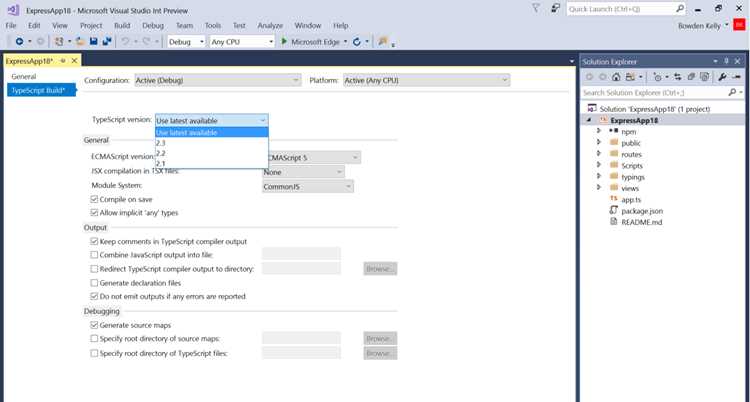Viewport: 750px width, 402px height.
Task: Open the JSX compilation None dropdown
Action: pos(303,172)
